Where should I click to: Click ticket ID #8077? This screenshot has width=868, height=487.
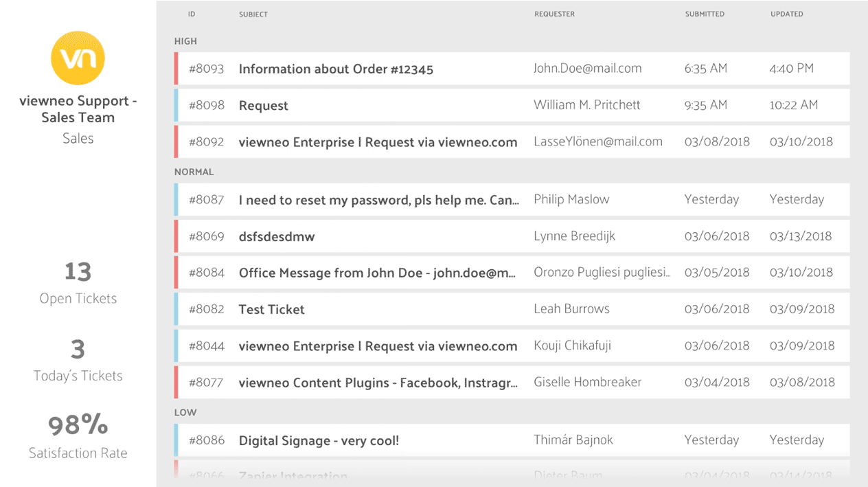(x=206, y=383)
